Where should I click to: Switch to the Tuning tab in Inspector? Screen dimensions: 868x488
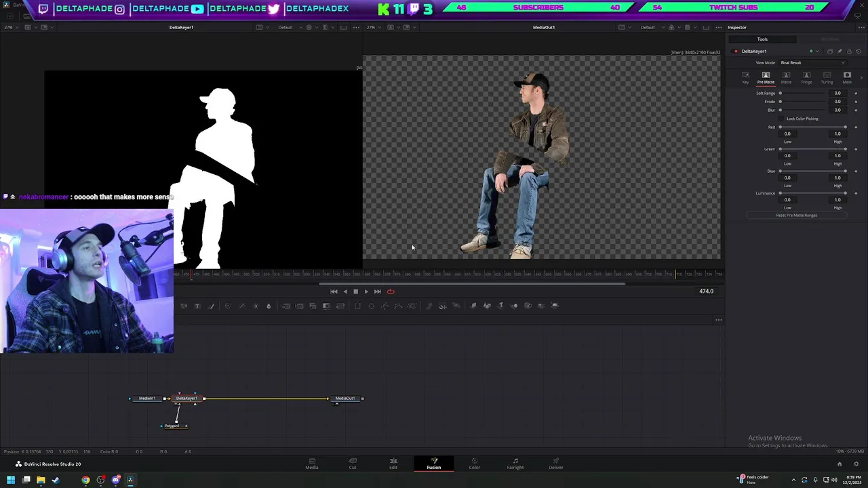pos(827,78)
